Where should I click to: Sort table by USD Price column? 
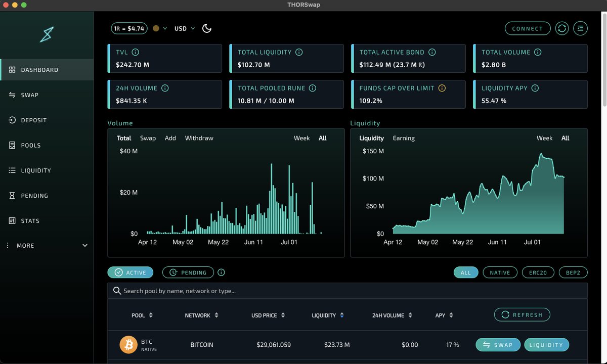pos(268,315)
